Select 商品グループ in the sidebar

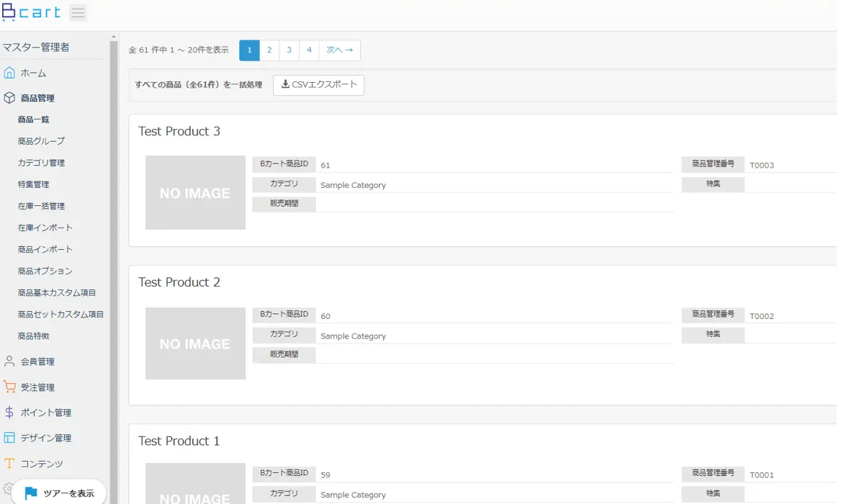pos(42,141)
